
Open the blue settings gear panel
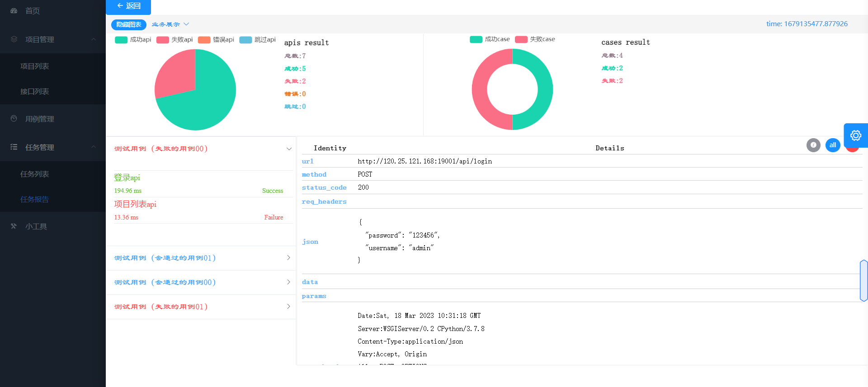(x=856, y=135)
